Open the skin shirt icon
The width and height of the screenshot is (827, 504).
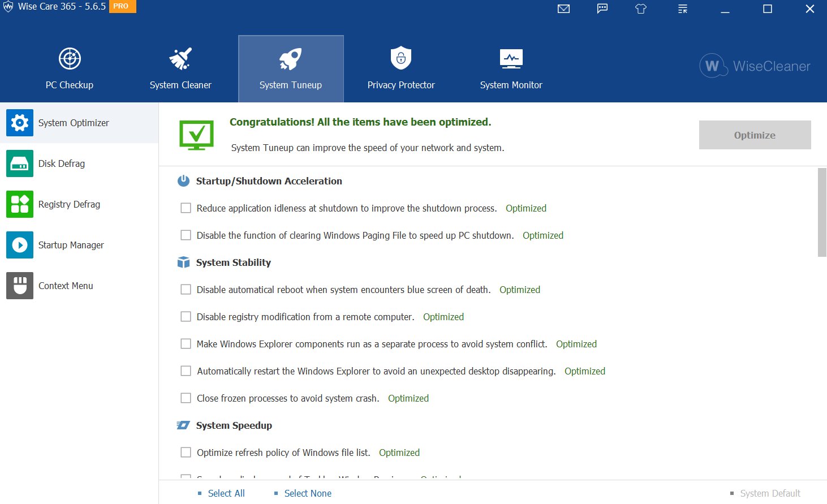[x=641, y=9]
